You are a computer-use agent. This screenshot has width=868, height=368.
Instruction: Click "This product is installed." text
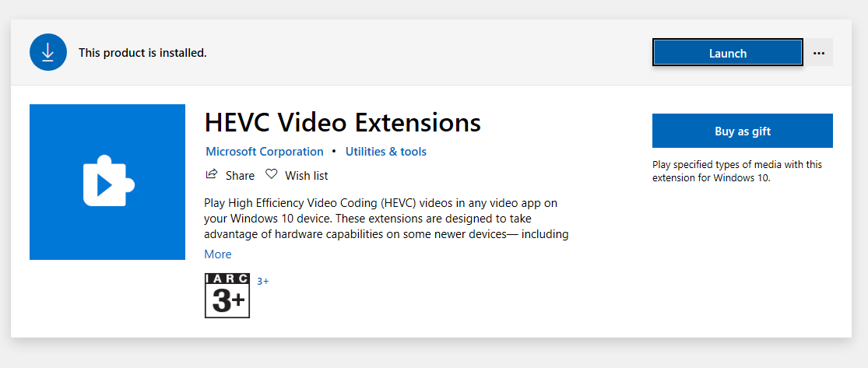(142, 53)
